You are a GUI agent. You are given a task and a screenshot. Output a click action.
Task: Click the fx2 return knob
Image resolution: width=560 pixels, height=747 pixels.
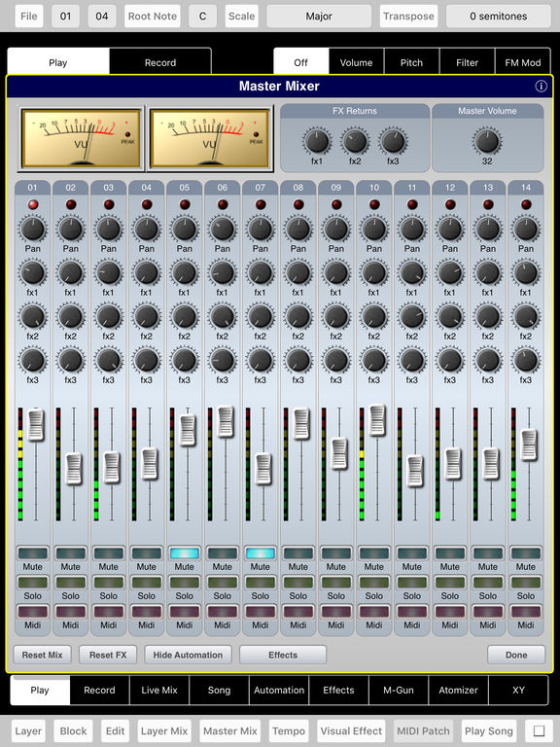pos(355,141)
